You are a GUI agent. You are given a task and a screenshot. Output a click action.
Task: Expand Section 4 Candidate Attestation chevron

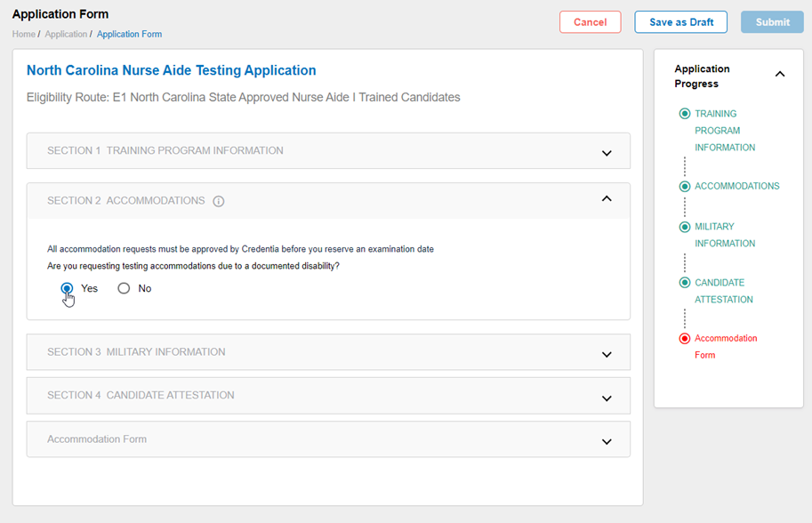coord(607,398)
